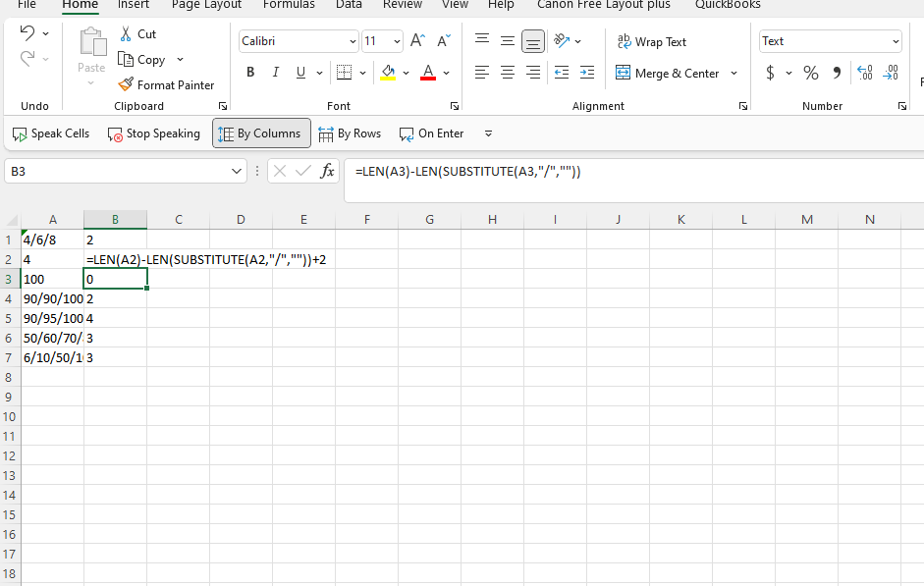Click the Orientation text angle icon
Screen dimensions: 924x586
click(x=563, y=40)
